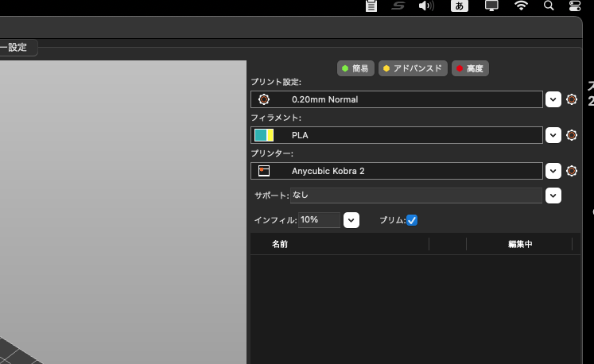Open the PLA filament combo box
Viewport: 594px width, 364px height.
coord(396,135)
